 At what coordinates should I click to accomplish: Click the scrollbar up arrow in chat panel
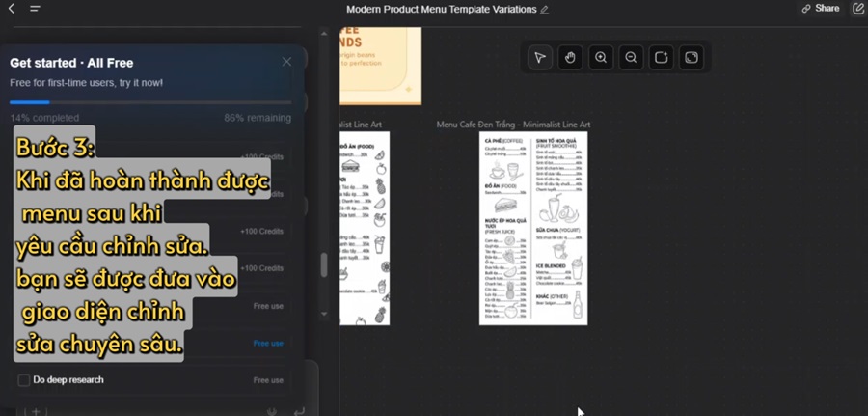[x=324, y=35]
